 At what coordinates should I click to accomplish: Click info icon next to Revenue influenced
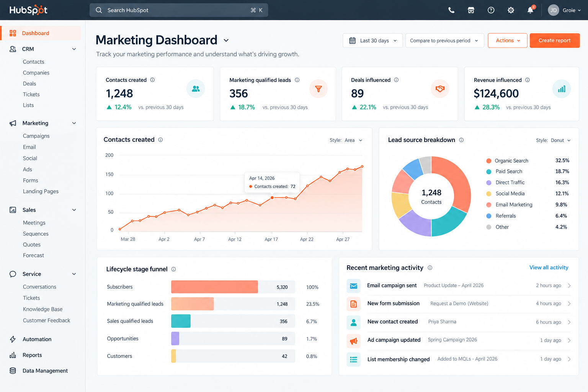(x=528, y=80)
